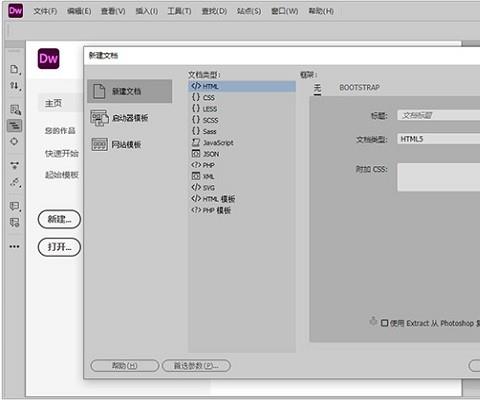This screenshot has height=400, width=480.
Task: Click the Apply Comment icon
Action: pyautogui.click(x=15, y=206)
